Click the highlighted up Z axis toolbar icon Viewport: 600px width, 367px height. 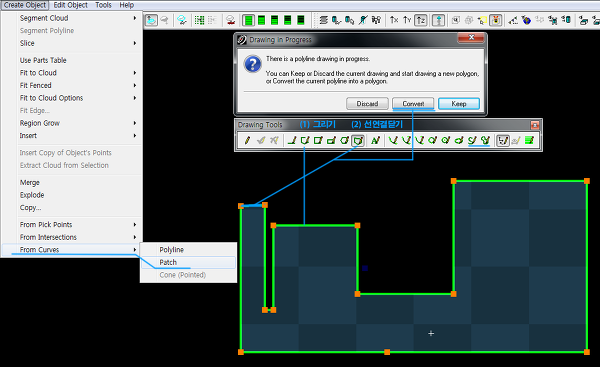tap(421, 20)
